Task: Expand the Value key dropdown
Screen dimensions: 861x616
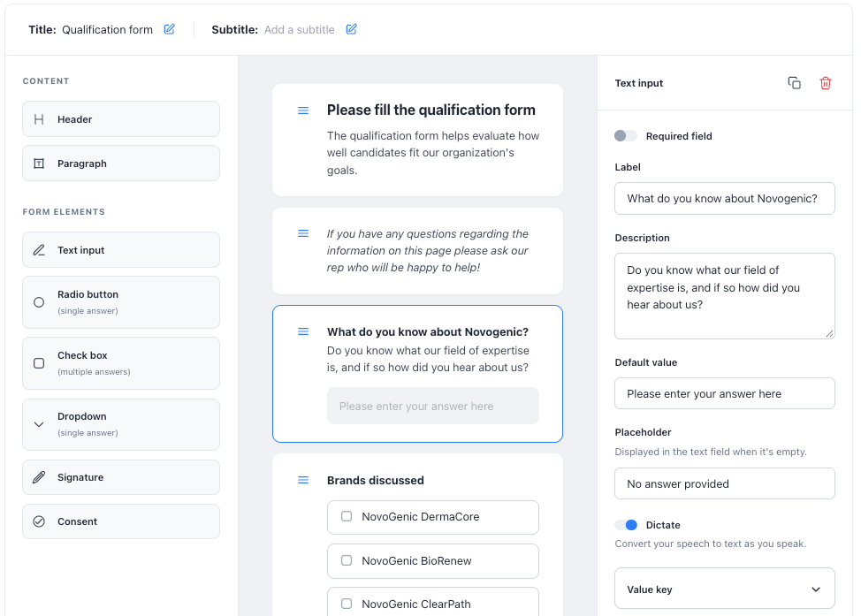Action: tap(725, 589)
